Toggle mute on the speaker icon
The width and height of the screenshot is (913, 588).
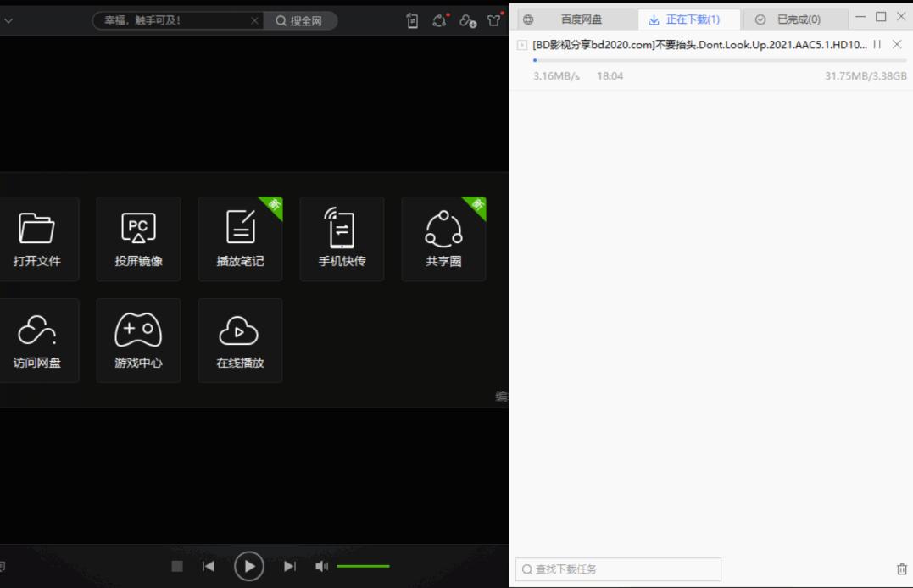(320, 565)
